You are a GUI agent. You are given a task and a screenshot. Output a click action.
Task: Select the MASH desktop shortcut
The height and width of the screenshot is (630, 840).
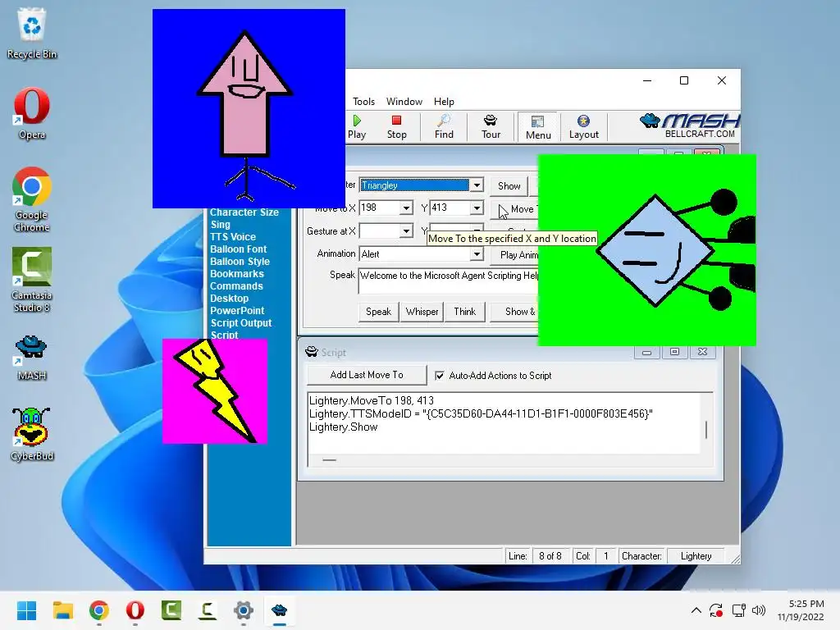(x=32, y=358)
